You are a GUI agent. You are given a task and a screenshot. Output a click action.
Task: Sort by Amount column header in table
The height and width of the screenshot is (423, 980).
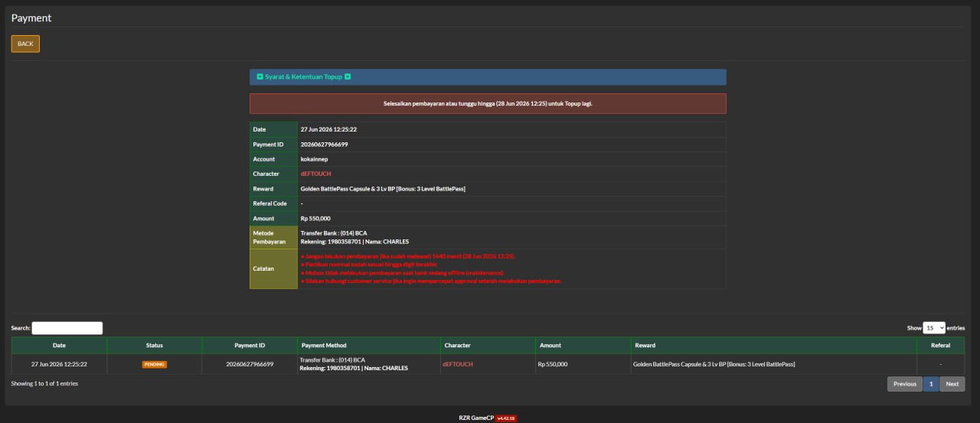coord(583,346)
